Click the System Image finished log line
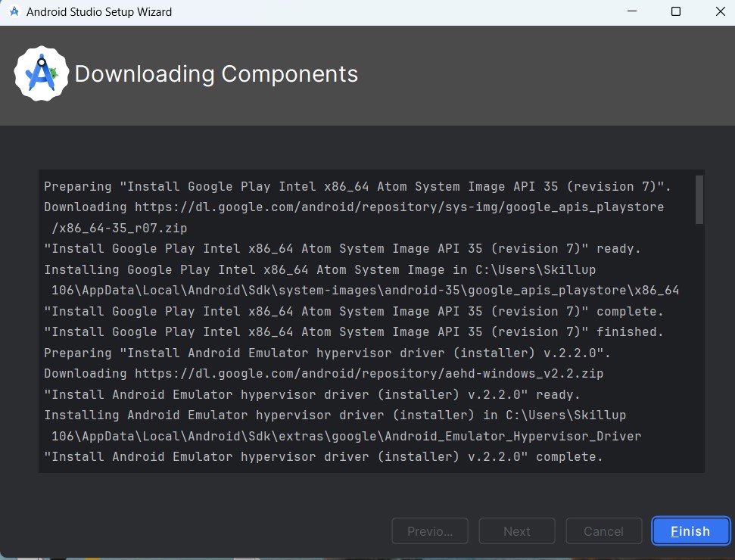 [x=354, y=331]
